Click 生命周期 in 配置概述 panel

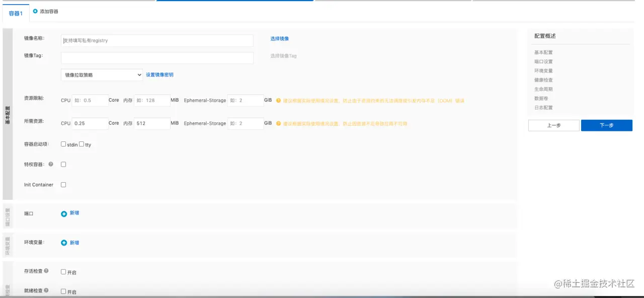pyautogui.click(x=543, y=89)
